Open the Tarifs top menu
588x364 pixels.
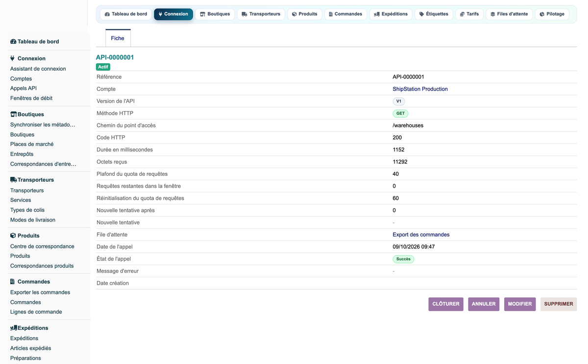tap(469, 14)
